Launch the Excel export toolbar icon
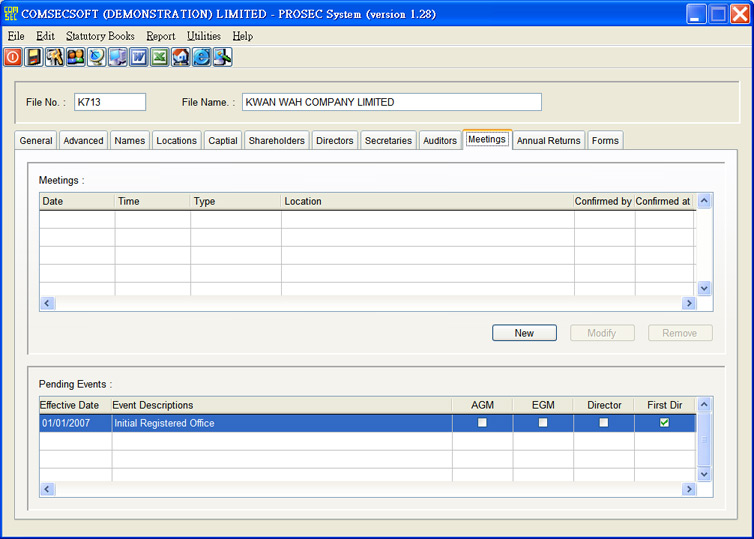 coord(159,57)
